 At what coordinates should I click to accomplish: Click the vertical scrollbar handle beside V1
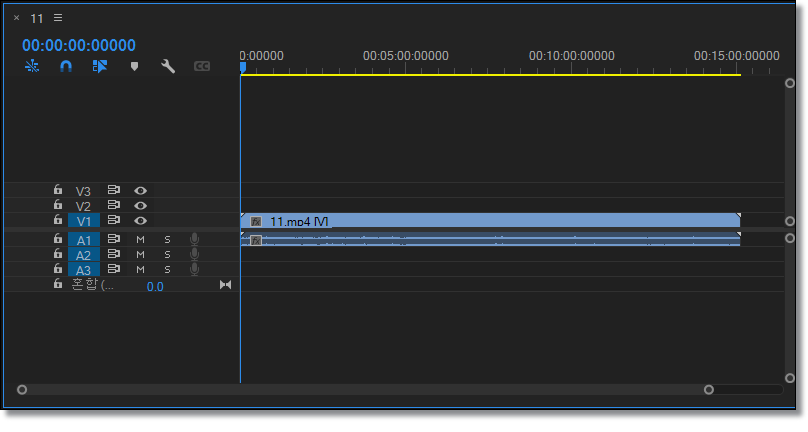[x=790, y=221]
